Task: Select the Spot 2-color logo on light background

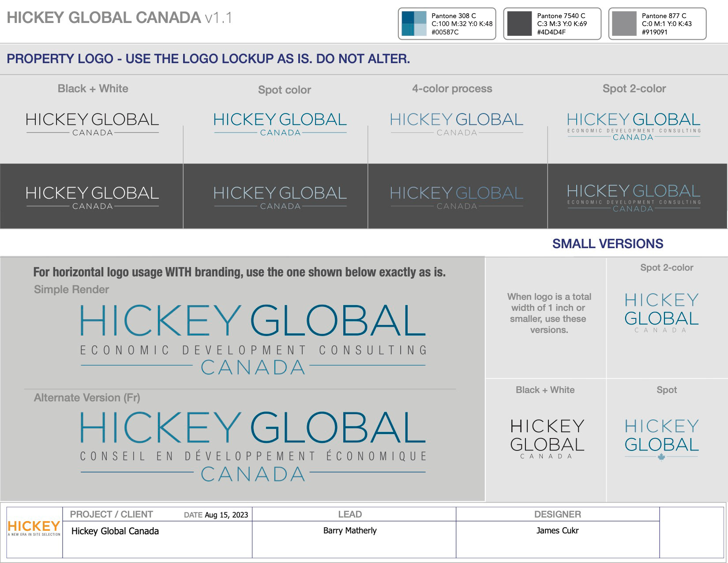Action: tap(634, 127)
